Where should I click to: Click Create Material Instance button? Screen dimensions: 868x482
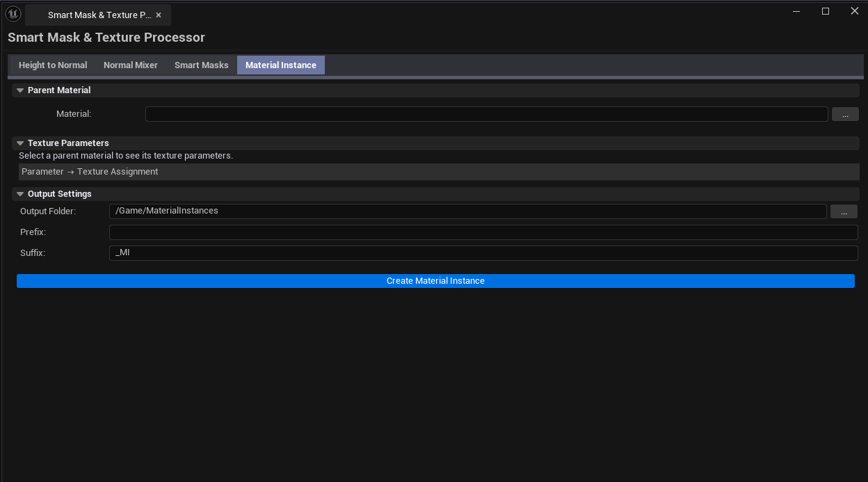coord(435,281)
